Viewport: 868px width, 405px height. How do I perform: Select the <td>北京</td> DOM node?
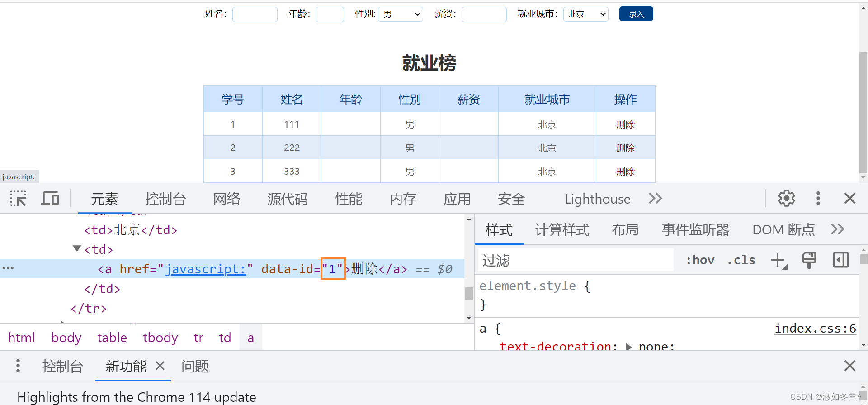[131, 230]
